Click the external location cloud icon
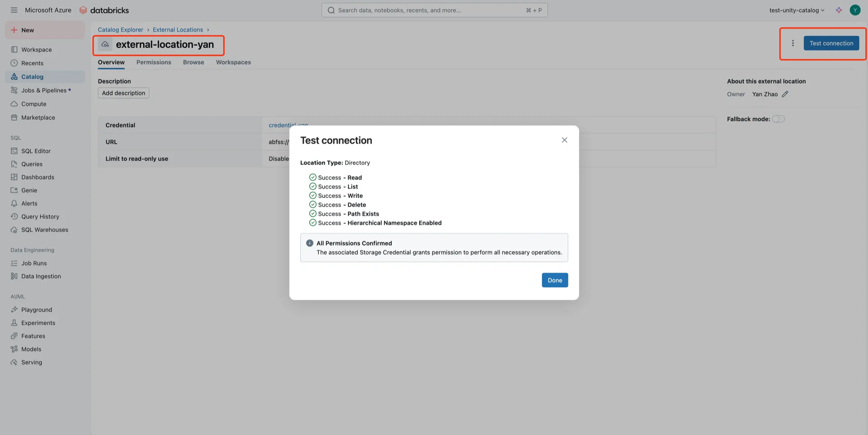This screenshot has height=435, width=868. [105, 44]
